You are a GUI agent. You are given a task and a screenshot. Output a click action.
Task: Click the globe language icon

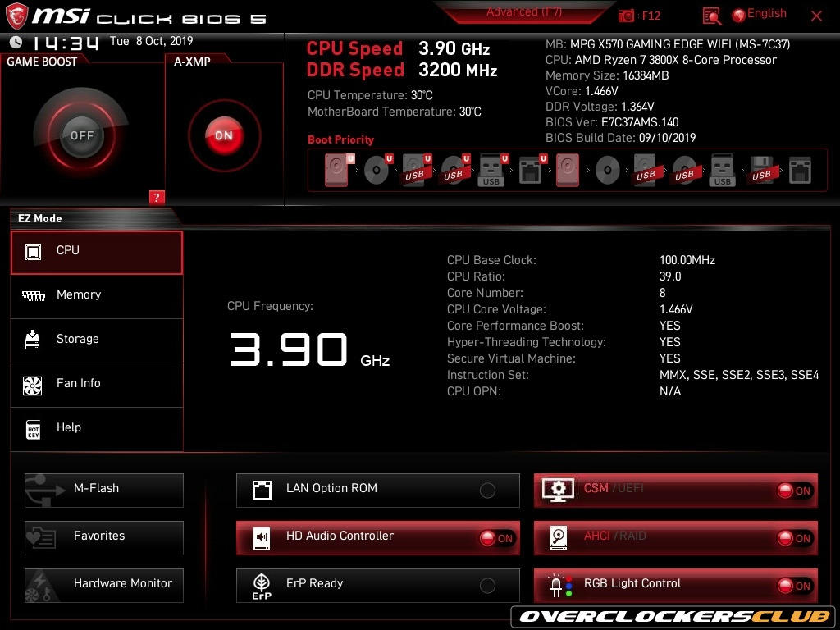(x=739, y=16)
